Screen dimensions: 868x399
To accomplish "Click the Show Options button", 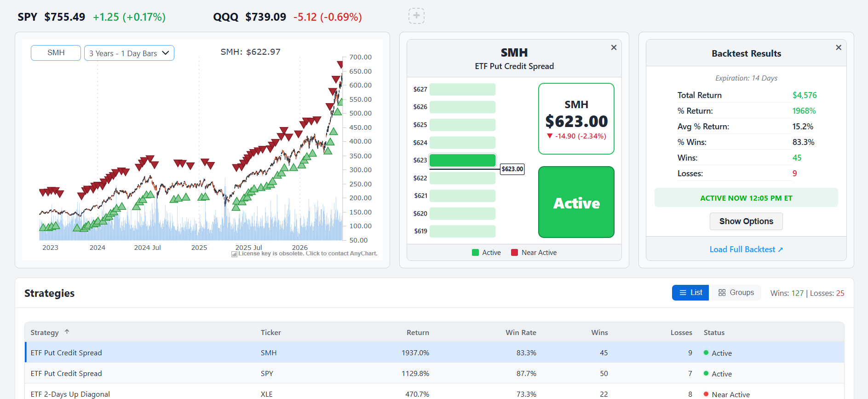I will (746, 221).
